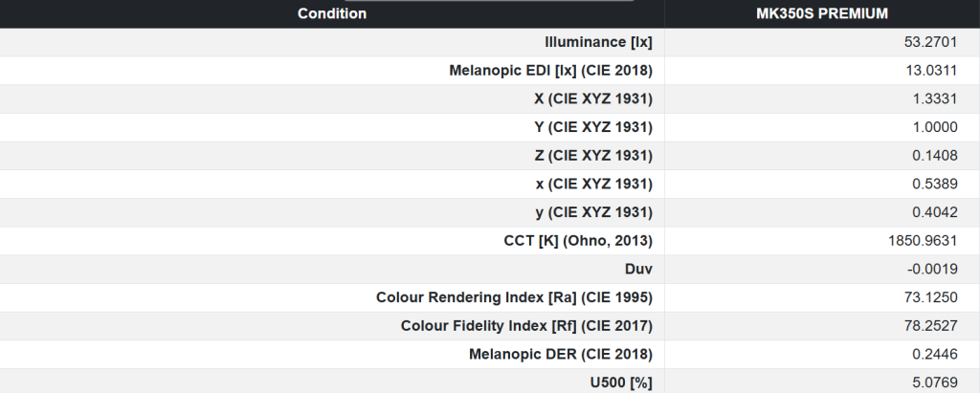The image size is (980, 393).
Task: Click the tristimulus value 1.3331
Action: (946, 98)
